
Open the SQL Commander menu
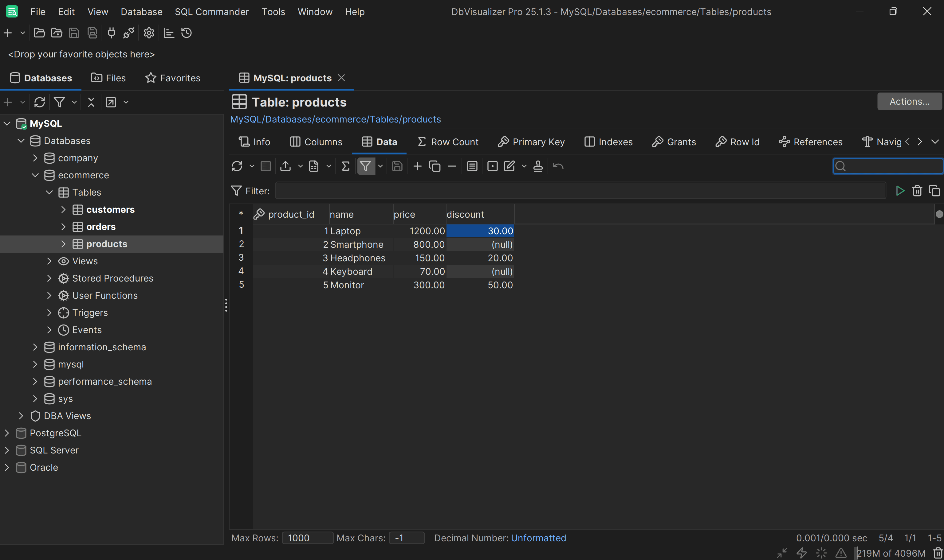point(211,12)
